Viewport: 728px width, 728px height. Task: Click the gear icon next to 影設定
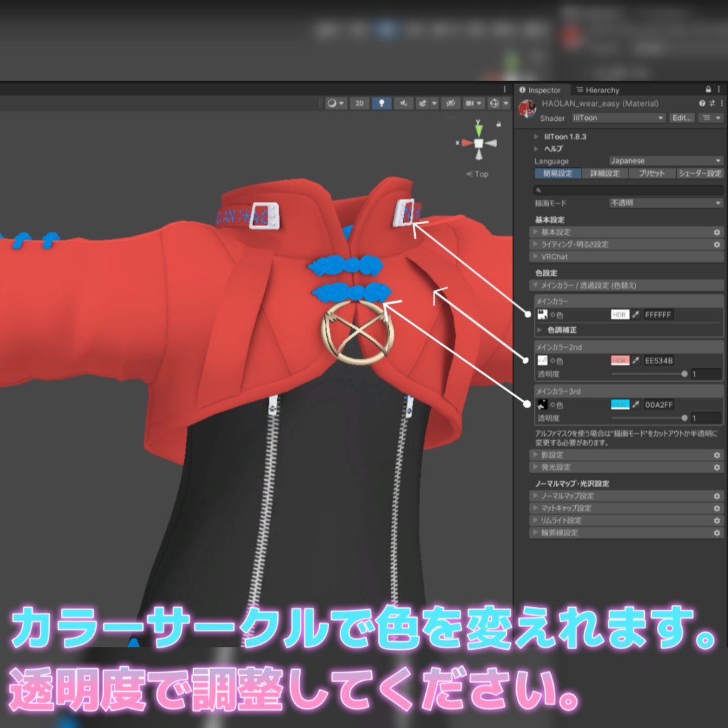(x=716, y=455)
